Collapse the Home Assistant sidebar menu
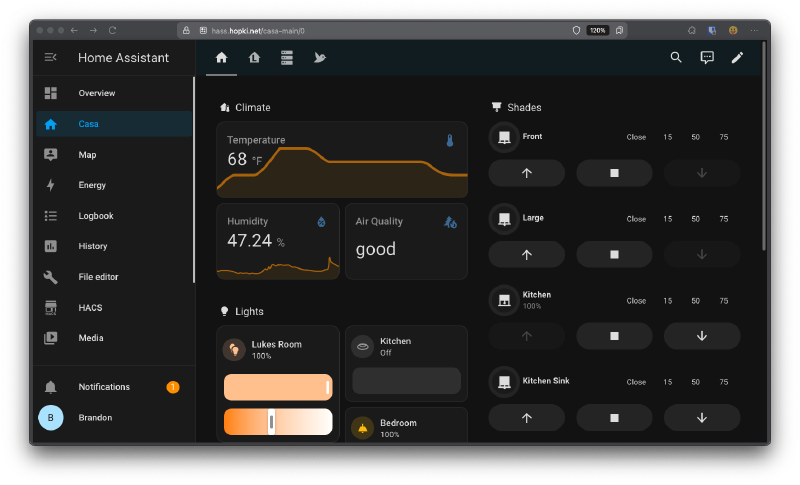 click(x=51, y=58)
